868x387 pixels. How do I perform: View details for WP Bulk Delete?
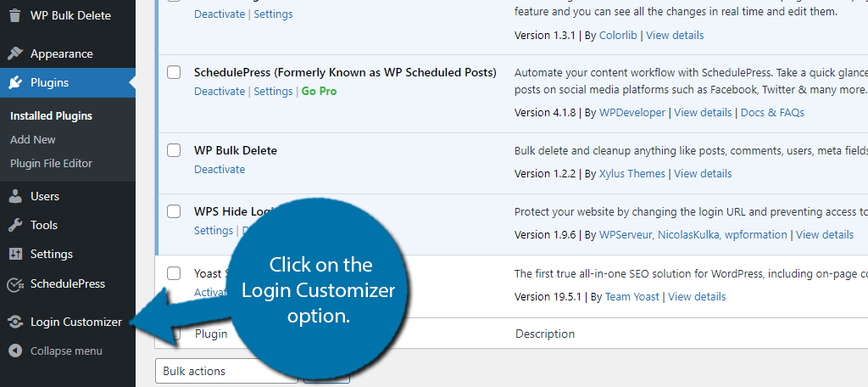point(703,173)
